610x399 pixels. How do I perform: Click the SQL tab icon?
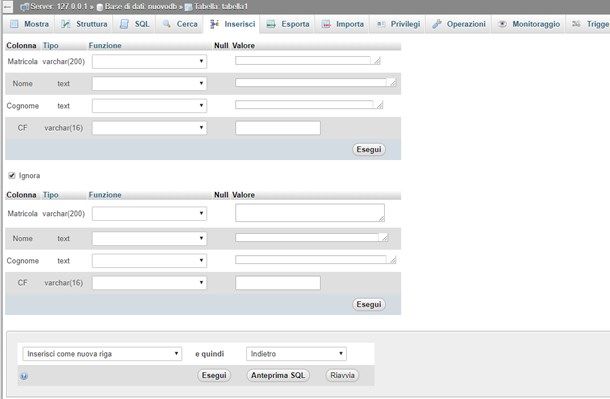coord(124,24)
